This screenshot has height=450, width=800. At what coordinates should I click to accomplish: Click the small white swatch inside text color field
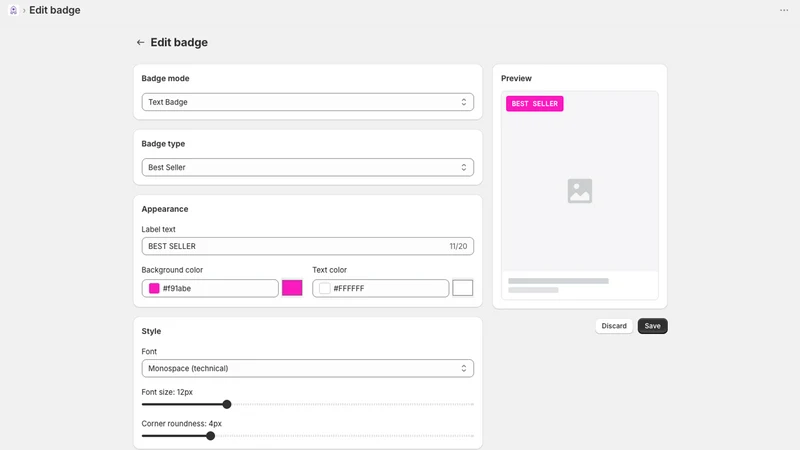tap(324, 288)
